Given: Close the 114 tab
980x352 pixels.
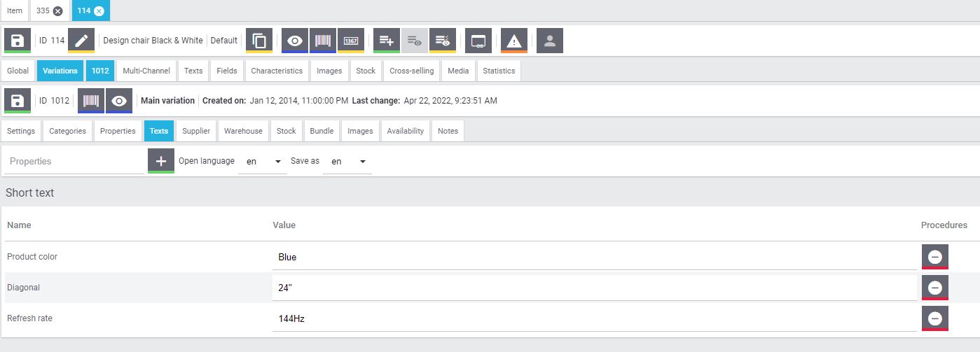Looking at the screenshot, I should click(x=99, y=10).
